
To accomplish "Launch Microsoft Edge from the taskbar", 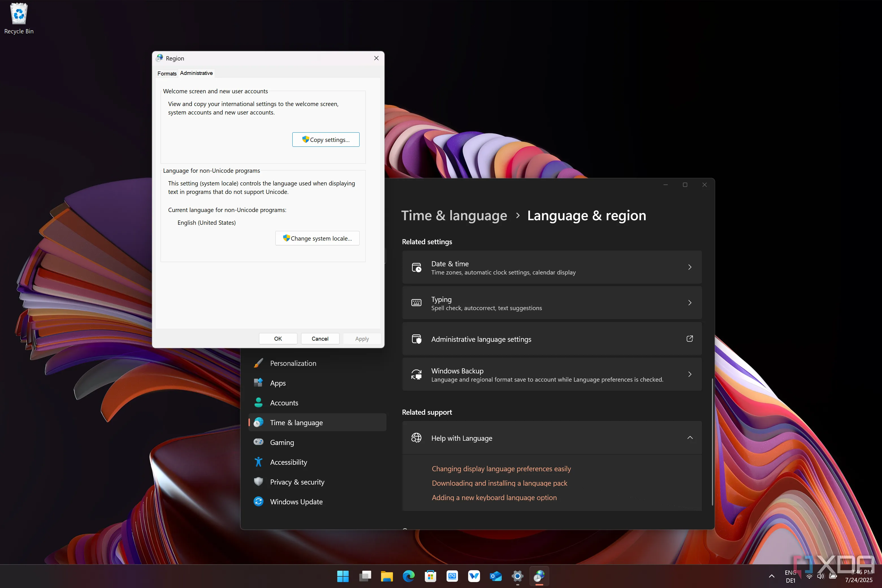I will [409, 576].
